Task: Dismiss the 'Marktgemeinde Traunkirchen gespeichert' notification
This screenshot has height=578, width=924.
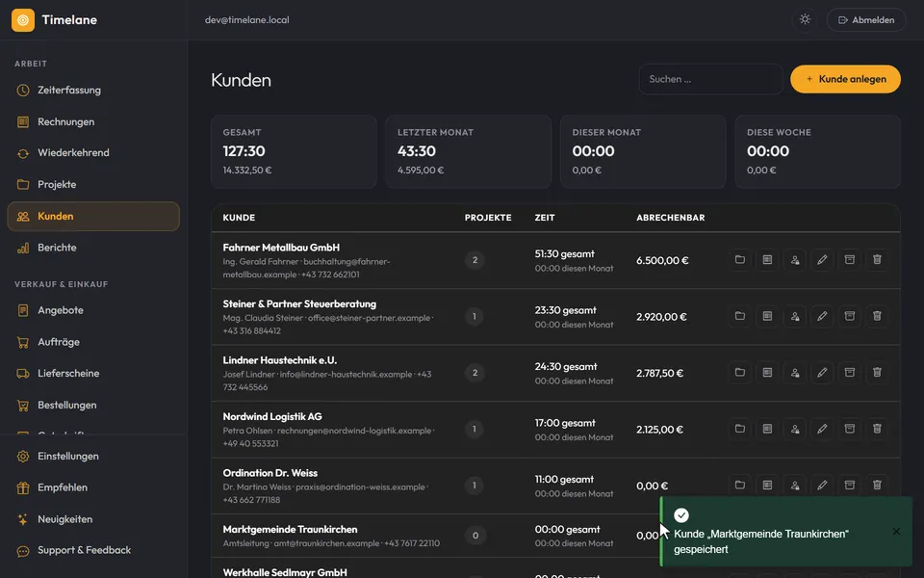Action: 896,532
